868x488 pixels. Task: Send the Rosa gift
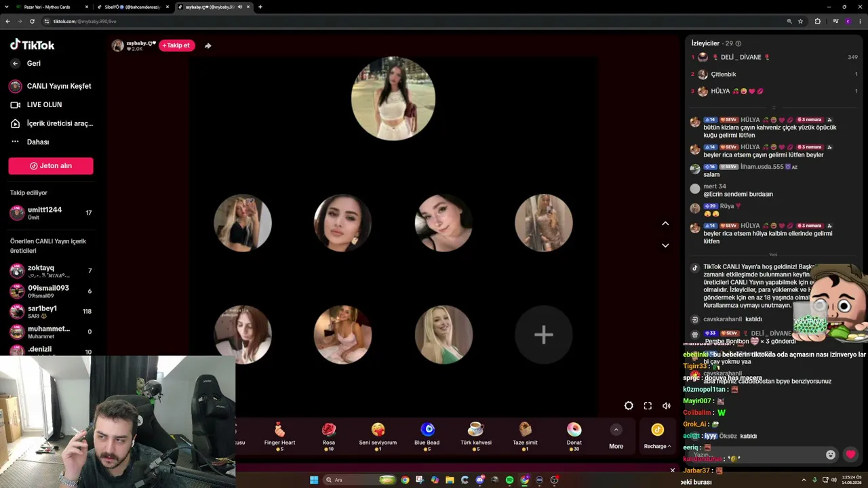coord(329,436)
